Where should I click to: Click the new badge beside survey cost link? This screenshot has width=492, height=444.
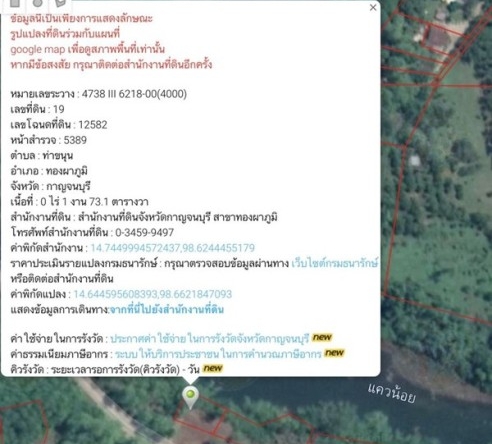[322, 337]
